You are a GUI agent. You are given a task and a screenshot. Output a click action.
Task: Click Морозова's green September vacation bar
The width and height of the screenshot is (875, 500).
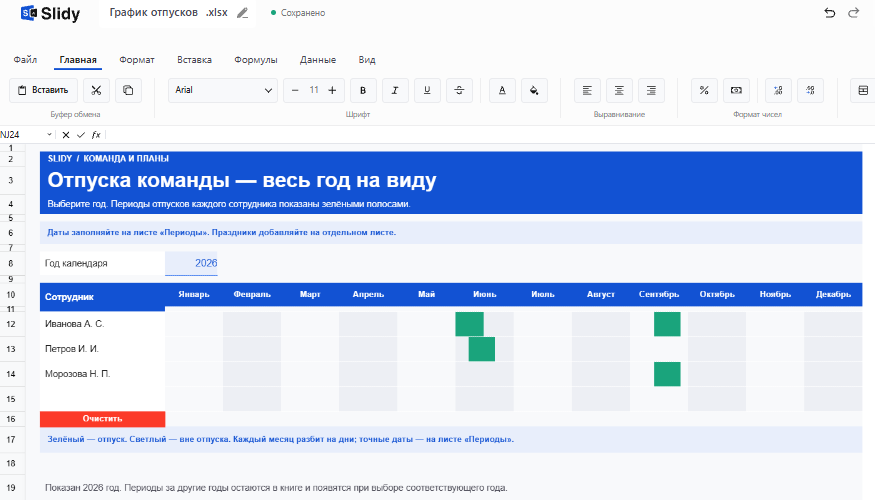click(x=667, y=374)
